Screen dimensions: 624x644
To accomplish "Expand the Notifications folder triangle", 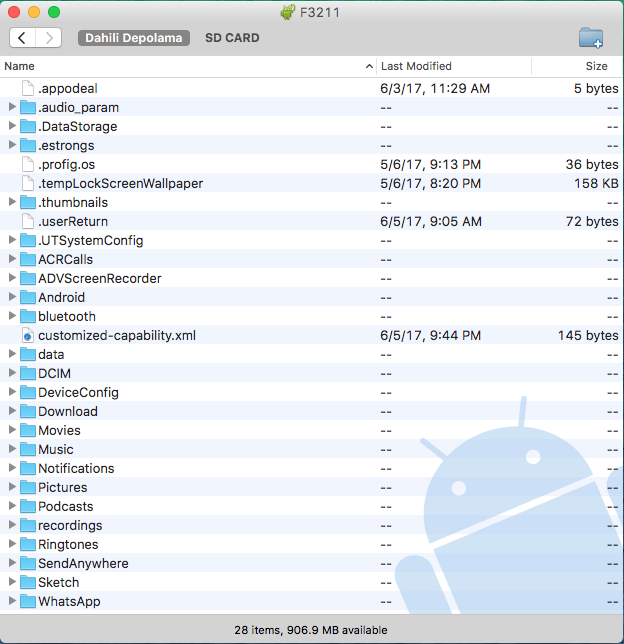I will pos(12,468).
